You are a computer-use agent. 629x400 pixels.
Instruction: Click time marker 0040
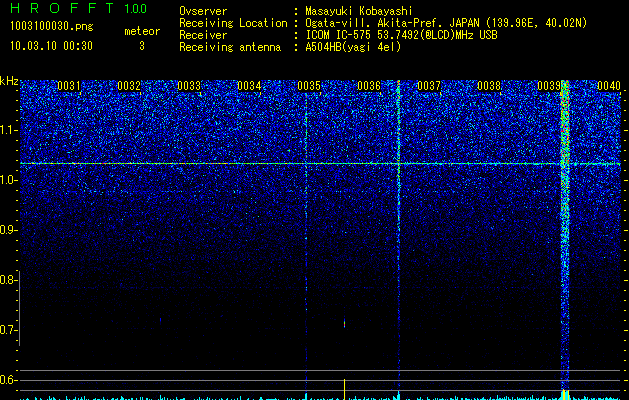[x=609, y=86]
